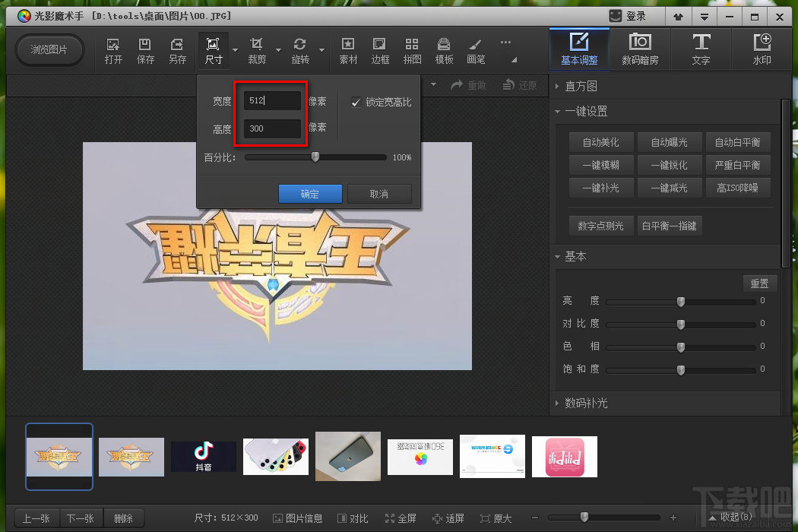Apply 自动白平衡 auto white balance
This screenshot has width=798, height=532.
[x=737, y=143]
